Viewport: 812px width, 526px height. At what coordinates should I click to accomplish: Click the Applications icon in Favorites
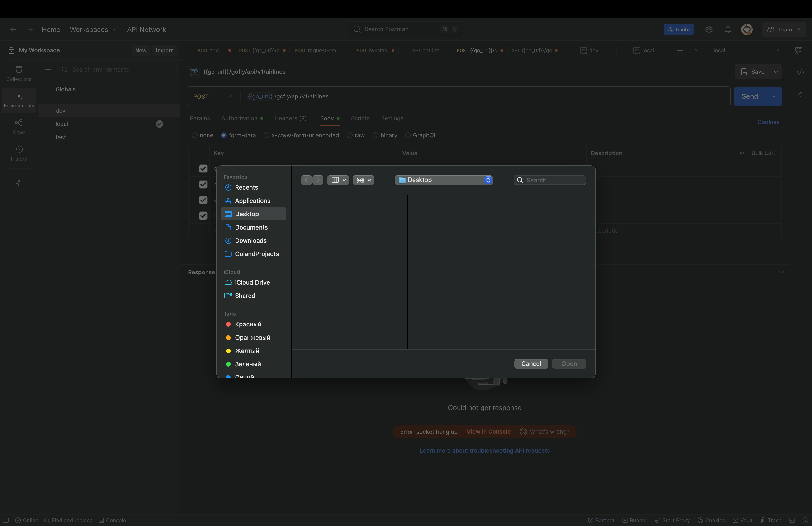[x=228, y=201]
